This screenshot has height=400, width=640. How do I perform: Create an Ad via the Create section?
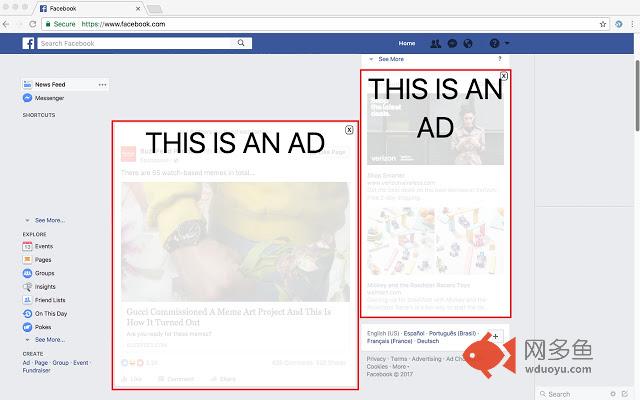(26, 362)
